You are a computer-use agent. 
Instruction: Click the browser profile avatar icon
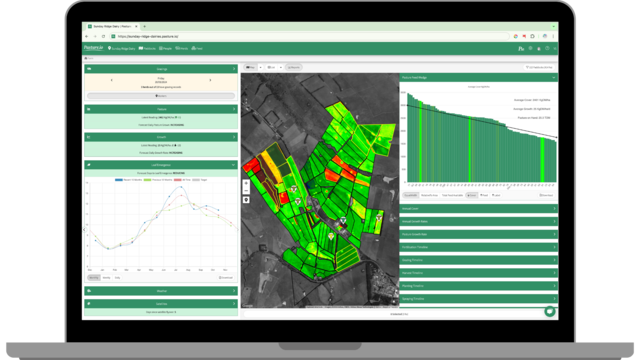click(544, 36)
